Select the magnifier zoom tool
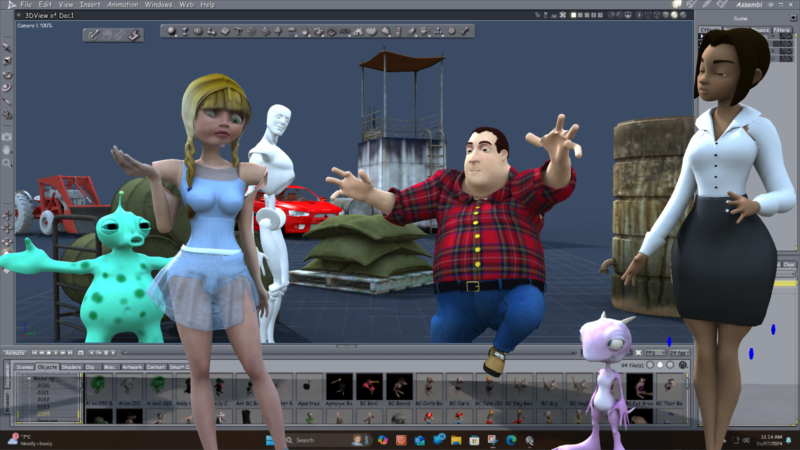This screenshot has width=800, height=450. tap(7, 163)
